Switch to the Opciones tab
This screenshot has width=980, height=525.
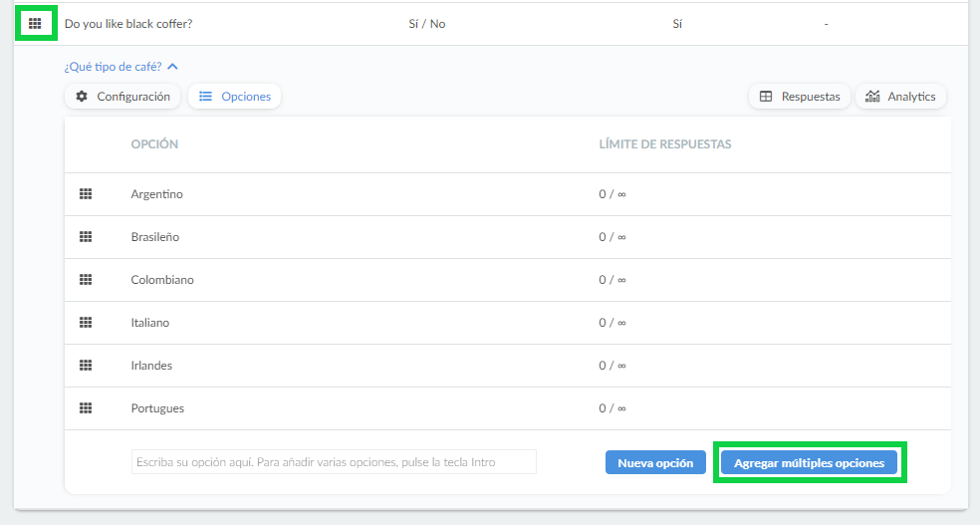[x=234, y=97]
